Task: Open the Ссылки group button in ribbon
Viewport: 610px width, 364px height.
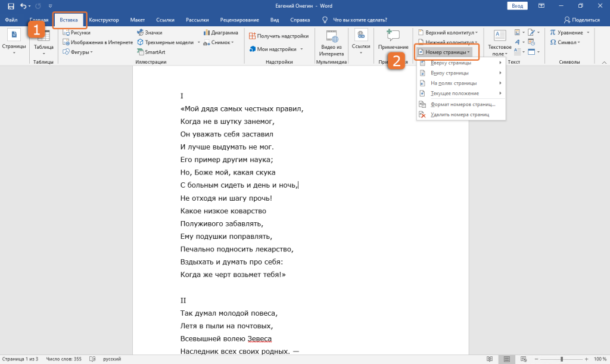Action: pos(361,42)
